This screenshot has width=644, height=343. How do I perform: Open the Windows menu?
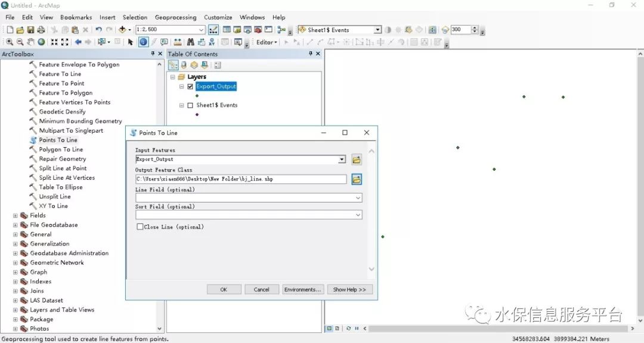point(252,17)
